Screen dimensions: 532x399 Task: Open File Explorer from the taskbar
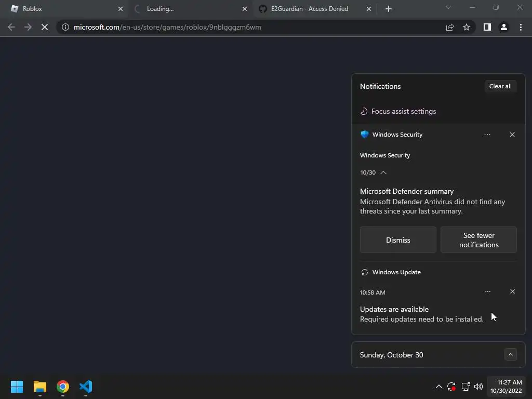pos(39,387)
